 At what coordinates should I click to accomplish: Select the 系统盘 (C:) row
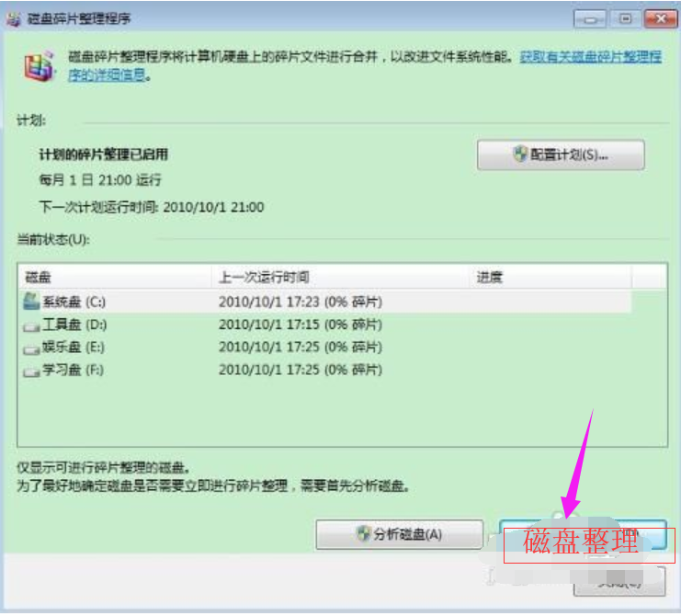(x=324, y=302)
